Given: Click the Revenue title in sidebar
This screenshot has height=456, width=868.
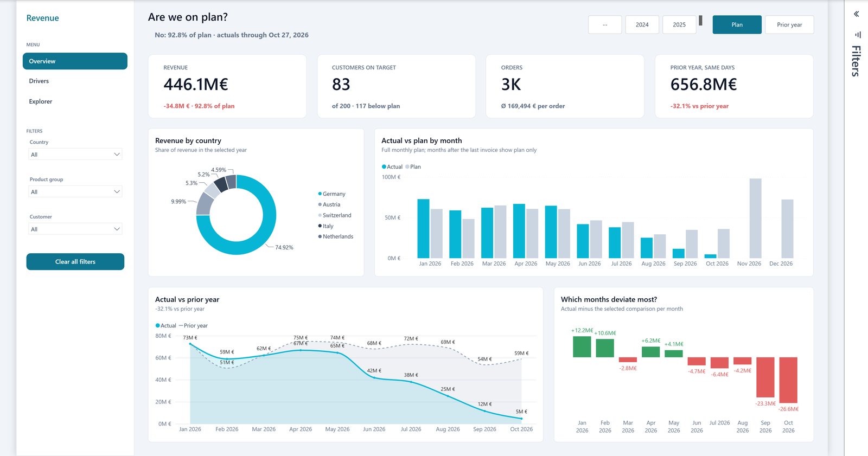Looking at the screenshot, I should coord(43,18).
